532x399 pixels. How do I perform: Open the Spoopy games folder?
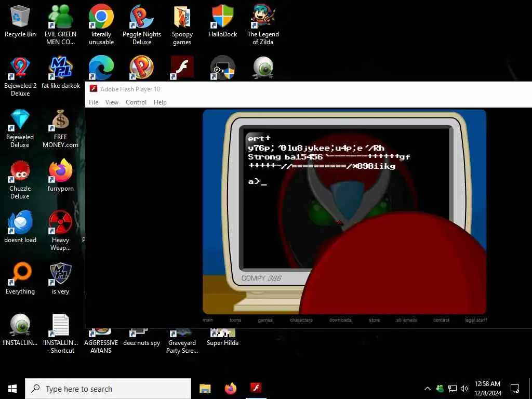[x=182, y=24]
